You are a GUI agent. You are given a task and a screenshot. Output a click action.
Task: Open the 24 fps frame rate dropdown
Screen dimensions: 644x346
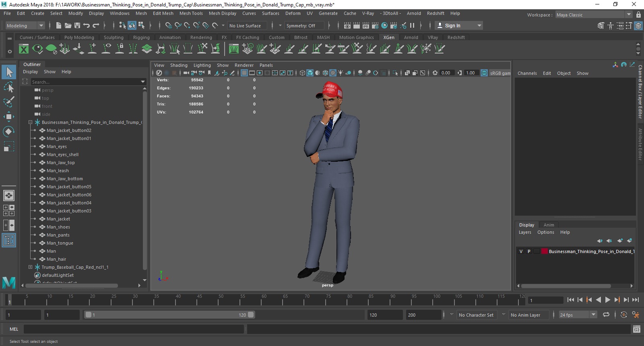click(x=578, y=315)
